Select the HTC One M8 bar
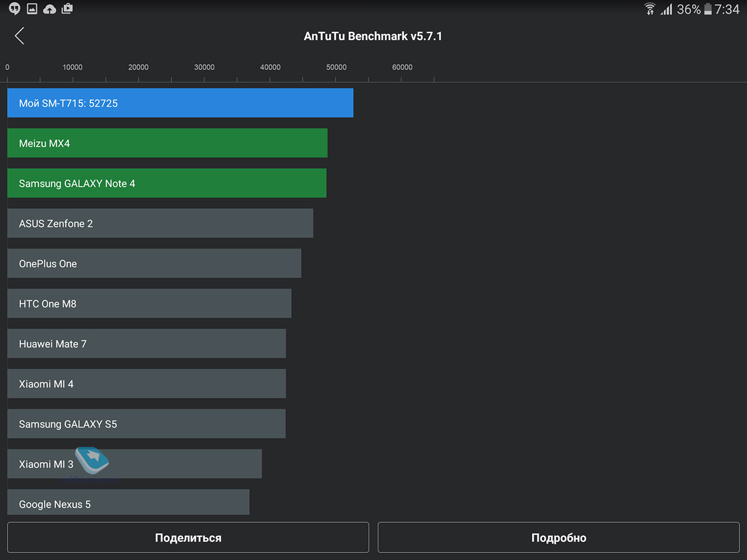 pos(149,303)
